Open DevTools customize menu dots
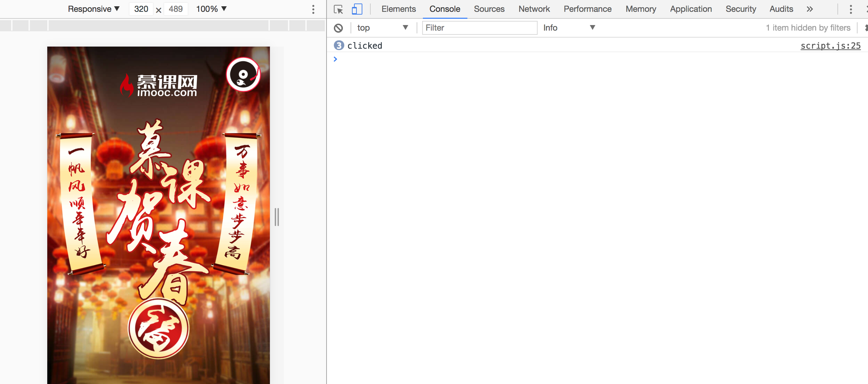868x384 pixels. [851, 9]
